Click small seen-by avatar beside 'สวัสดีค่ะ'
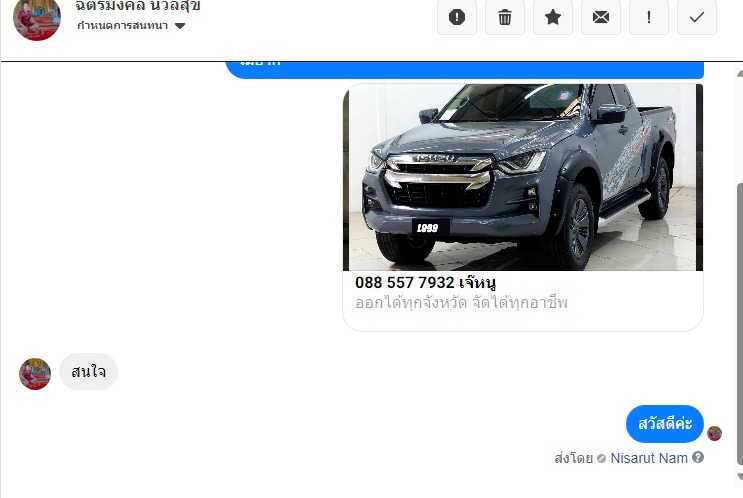The width and height of the screenshot is (743, 498). coord(714,433)
